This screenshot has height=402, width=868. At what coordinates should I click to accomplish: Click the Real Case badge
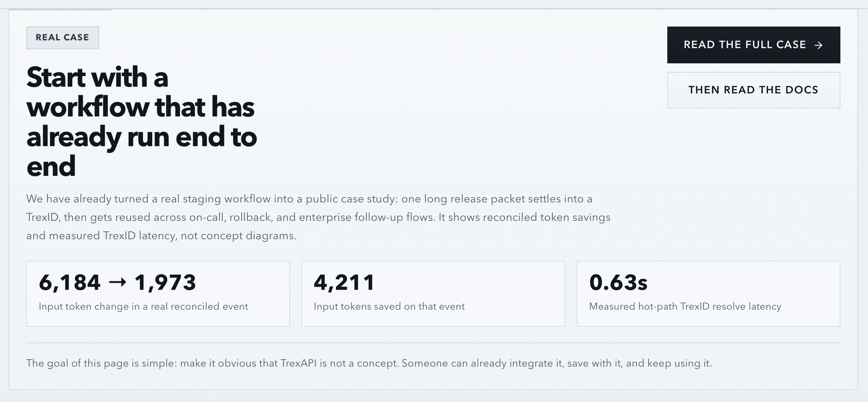(62, 38)
